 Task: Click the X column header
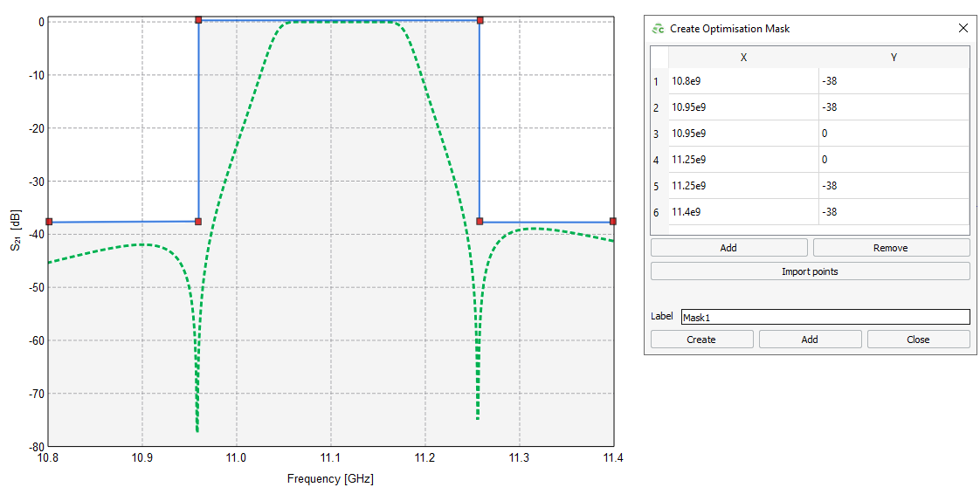coord(743,58)
